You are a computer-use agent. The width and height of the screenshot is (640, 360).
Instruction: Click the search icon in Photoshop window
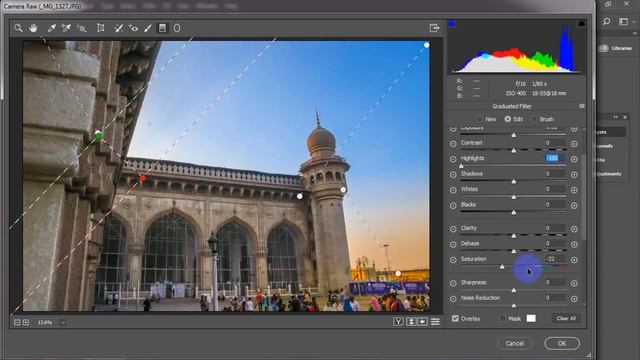tap(607, 21)
